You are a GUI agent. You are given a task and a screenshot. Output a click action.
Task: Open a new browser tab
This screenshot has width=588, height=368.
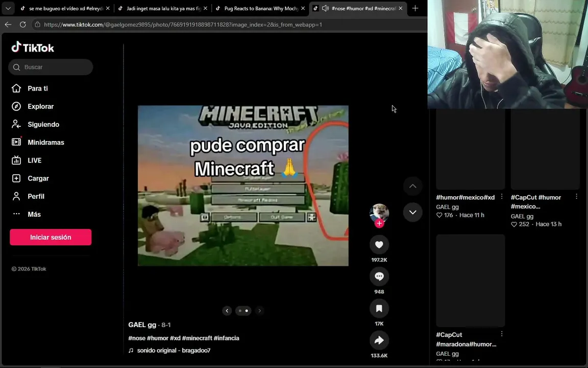coord(415,8)
